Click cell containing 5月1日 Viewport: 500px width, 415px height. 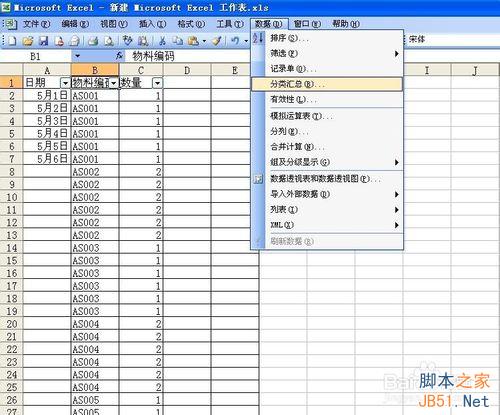click(47, 96)
